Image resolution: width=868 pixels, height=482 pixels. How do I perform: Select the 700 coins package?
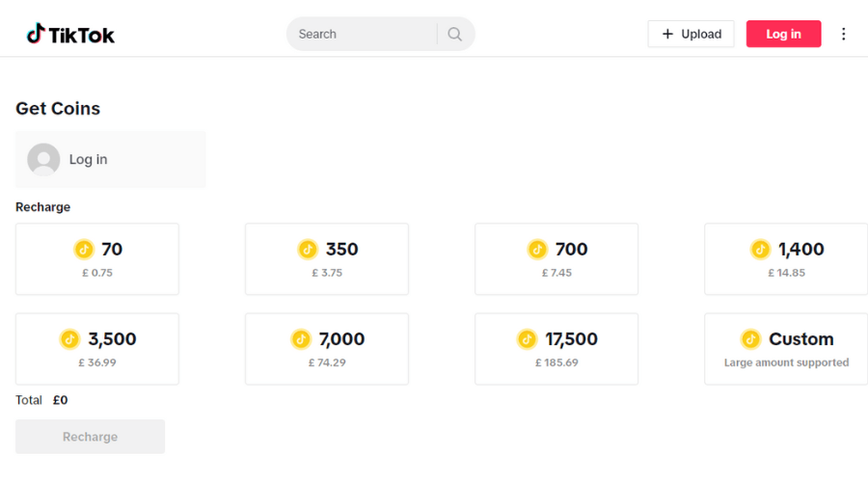click(x=556, y=258)
